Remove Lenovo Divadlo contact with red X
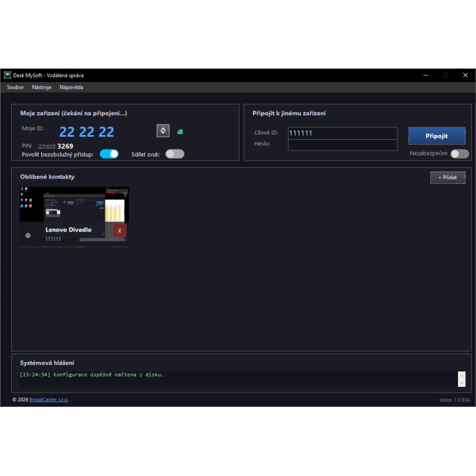Viewport: 476px width, 476px height. (x=120, y=230)
